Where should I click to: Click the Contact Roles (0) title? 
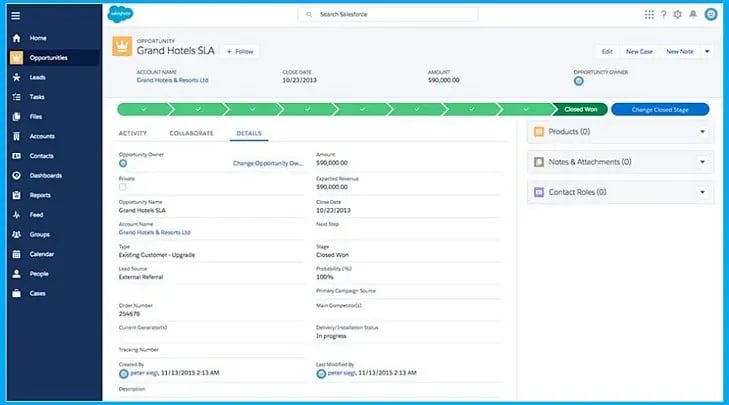(577, 192)
